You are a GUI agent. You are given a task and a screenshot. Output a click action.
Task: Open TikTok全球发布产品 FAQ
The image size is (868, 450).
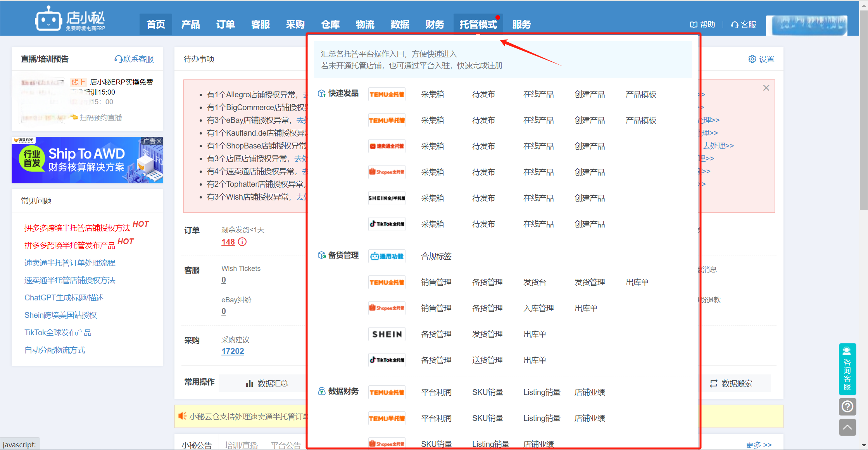(x=58, y=333)
